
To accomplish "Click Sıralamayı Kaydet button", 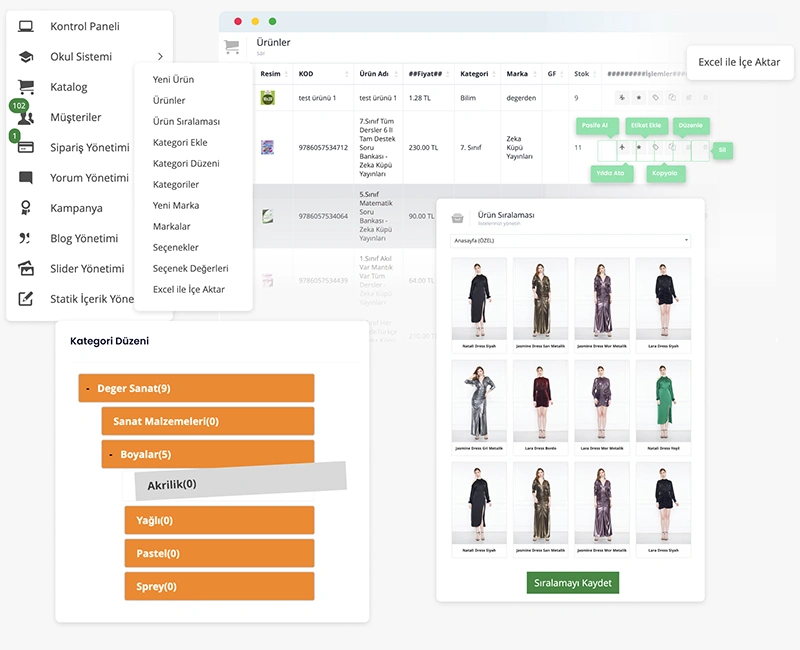I will click(x=572, y=583).
